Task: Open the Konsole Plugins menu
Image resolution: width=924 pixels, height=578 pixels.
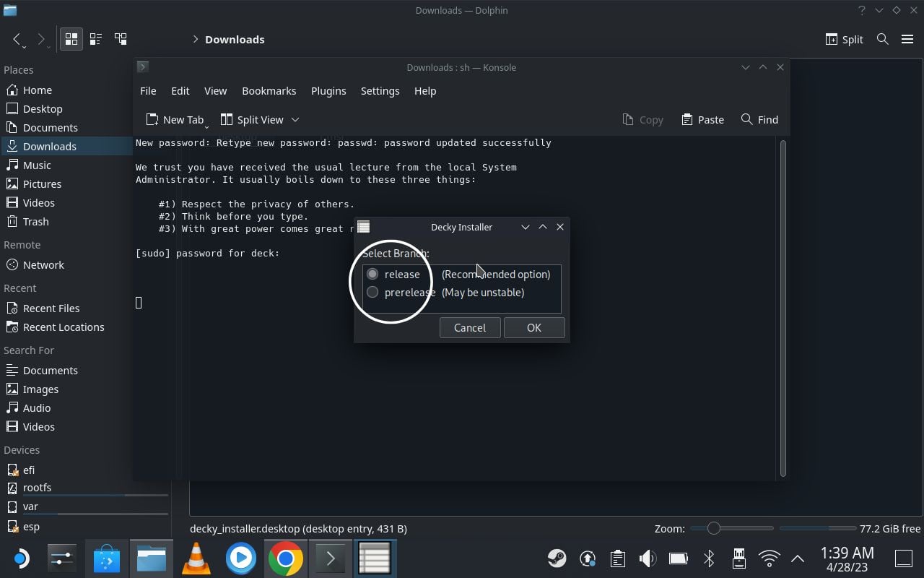Action: (328, 91)
